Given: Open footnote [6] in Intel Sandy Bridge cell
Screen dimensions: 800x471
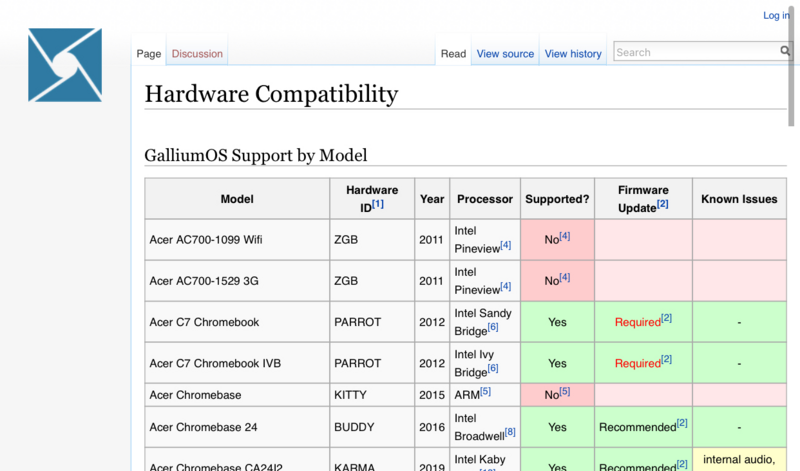Looking at the screenshot, I should (x=493, y=328).
